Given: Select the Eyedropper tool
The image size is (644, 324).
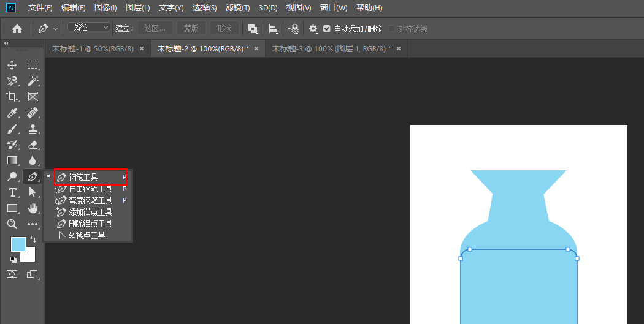Looking at the screenshot, I should coord(12,113).
